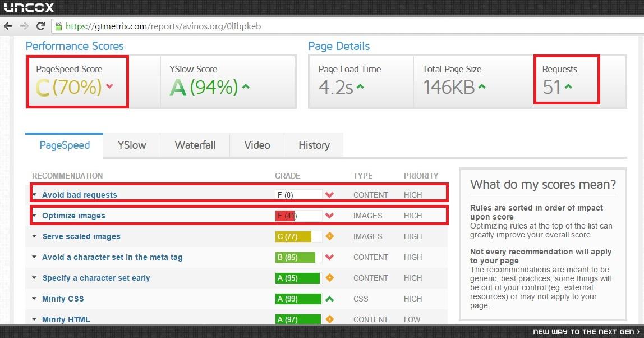This screenshot has height=338, width=644.
Task: Expand the Minify HTML row triangle
Action: pos(35,319)
